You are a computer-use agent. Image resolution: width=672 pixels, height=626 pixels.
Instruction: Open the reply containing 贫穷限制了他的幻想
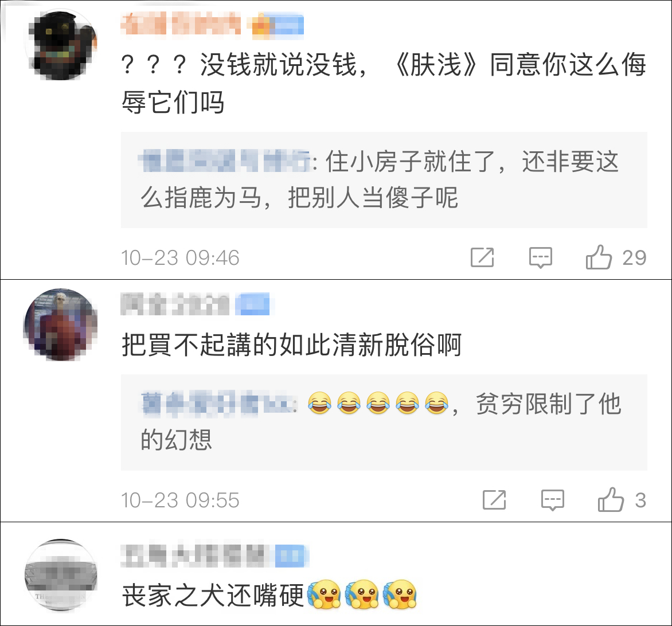coord(384,422)
